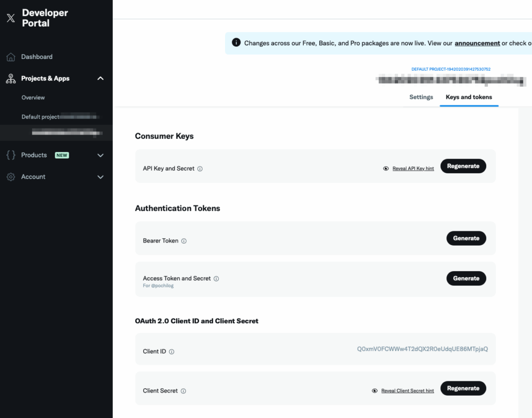Regenerate the API Key and Secret
Viewport: 532px width, 418px height.
[x=463, y=166]
